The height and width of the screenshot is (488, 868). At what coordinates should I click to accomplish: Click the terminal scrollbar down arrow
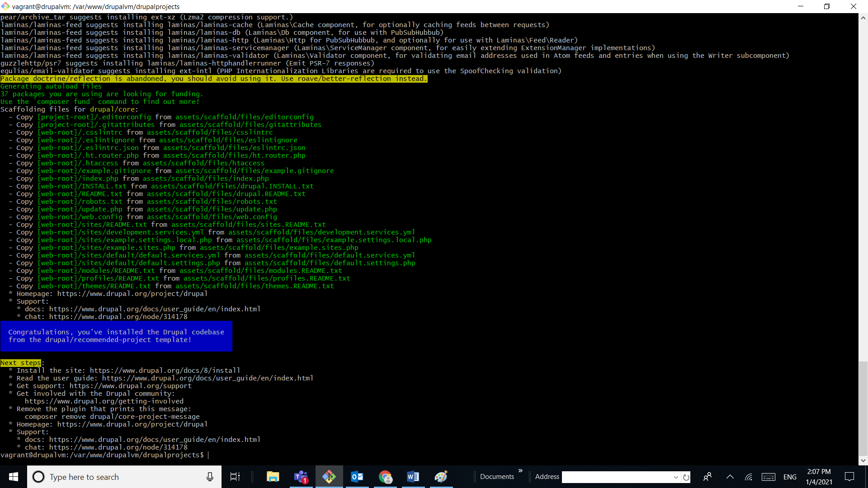(x=863, y=461)
